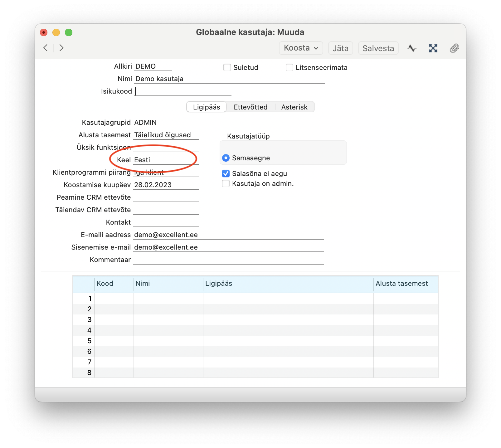Minimize the window with yellow button
The image size is (501, 448).
pos(56,32)
